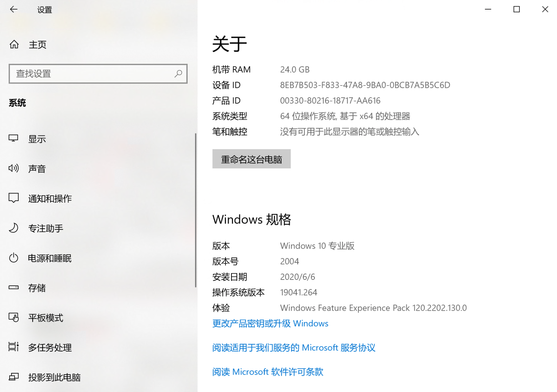Click the 系统 section label
557x392 pixels.
click(17, 103)
